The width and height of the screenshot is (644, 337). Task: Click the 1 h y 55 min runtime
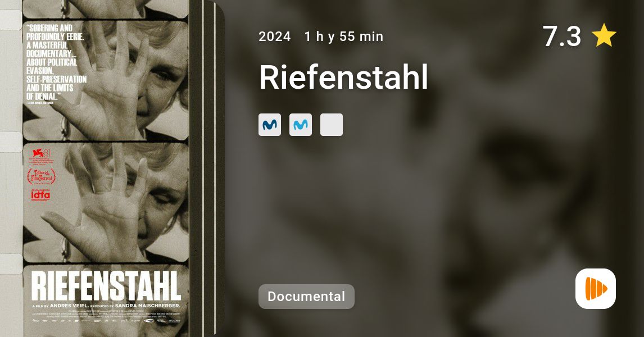click(x=344, y=37)
